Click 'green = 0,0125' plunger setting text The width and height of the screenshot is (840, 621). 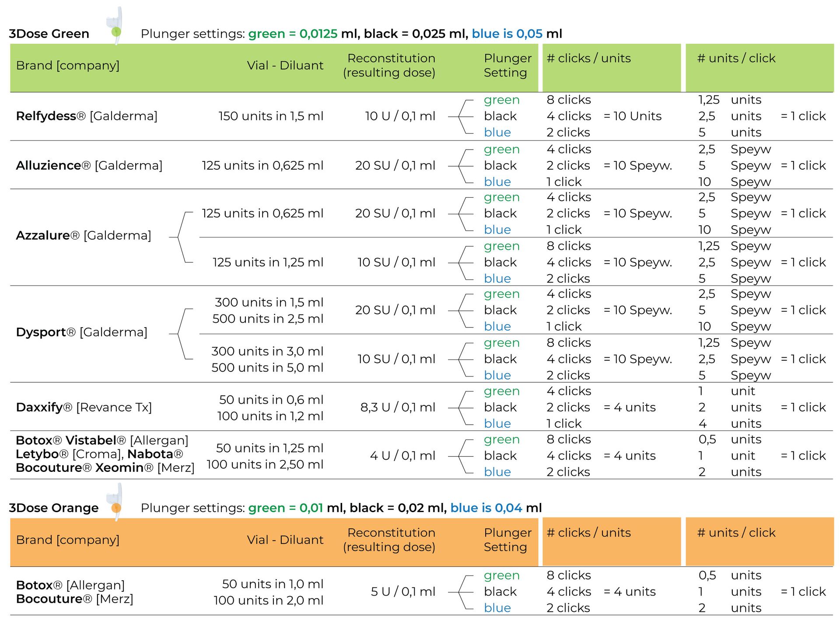(x=293, y=34)
